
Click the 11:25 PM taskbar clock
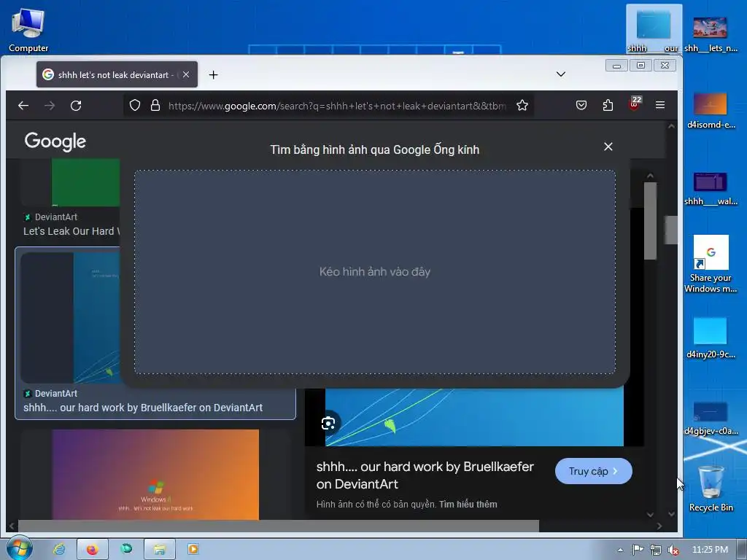click(x=710, y=550)
